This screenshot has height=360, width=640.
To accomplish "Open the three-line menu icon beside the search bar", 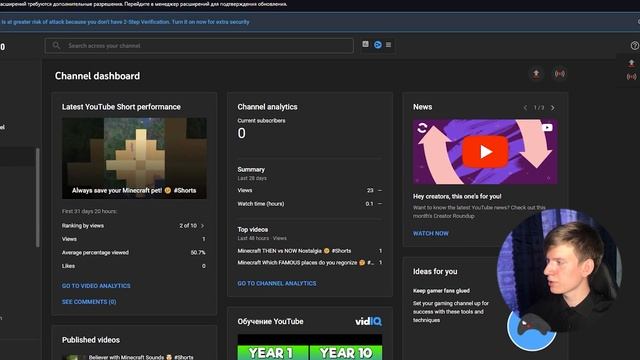I will pos(389,44).
